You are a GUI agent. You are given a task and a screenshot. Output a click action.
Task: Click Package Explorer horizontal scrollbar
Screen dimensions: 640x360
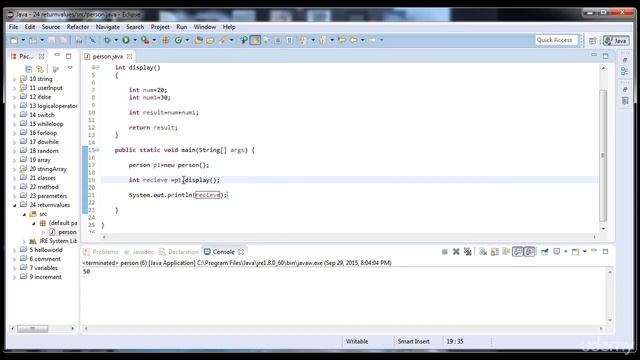coord(32,328)
